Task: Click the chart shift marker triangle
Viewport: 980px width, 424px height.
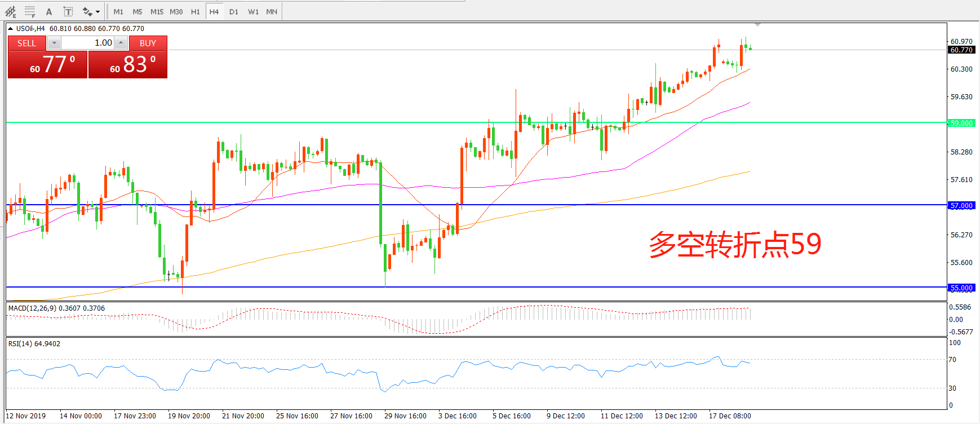Action: (x=757, y=25)
